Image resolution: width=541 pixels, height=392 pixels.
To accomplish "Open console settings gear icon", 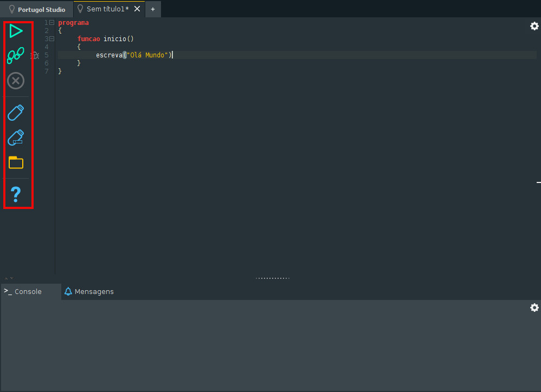I will pos(534,307).
